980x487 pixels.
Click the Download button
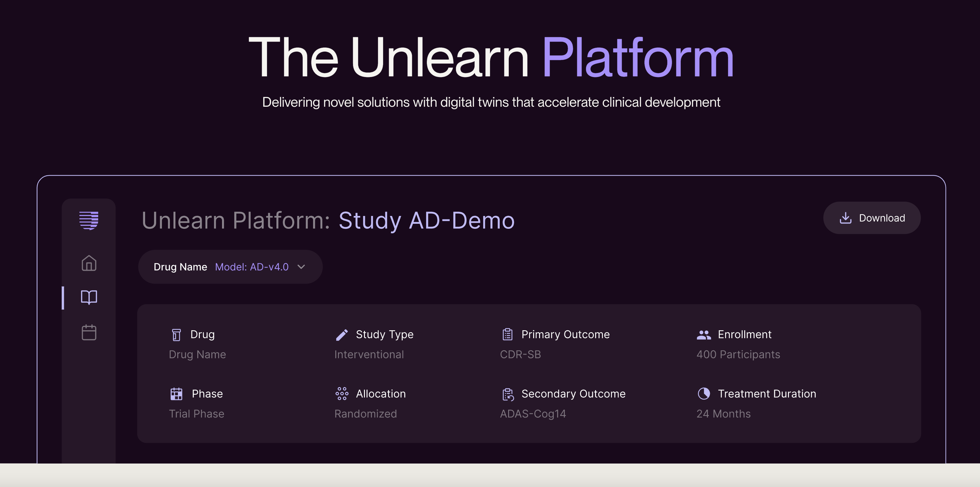point(872,218)
